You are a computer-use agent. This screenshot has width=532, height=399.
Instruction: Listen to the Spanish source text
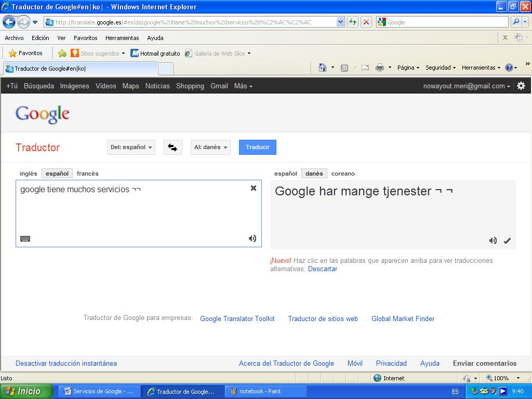pyautogui.click(x=252, y=238)
